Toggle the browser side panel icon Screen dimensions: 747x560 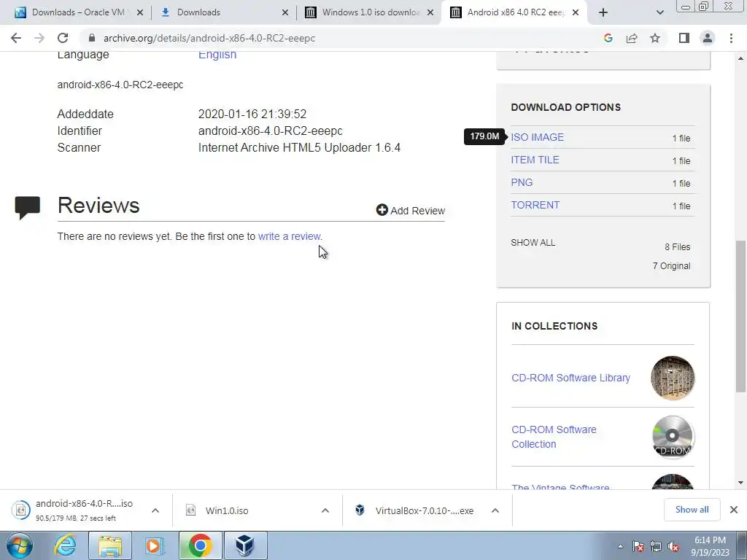click(x=684, y=38)
